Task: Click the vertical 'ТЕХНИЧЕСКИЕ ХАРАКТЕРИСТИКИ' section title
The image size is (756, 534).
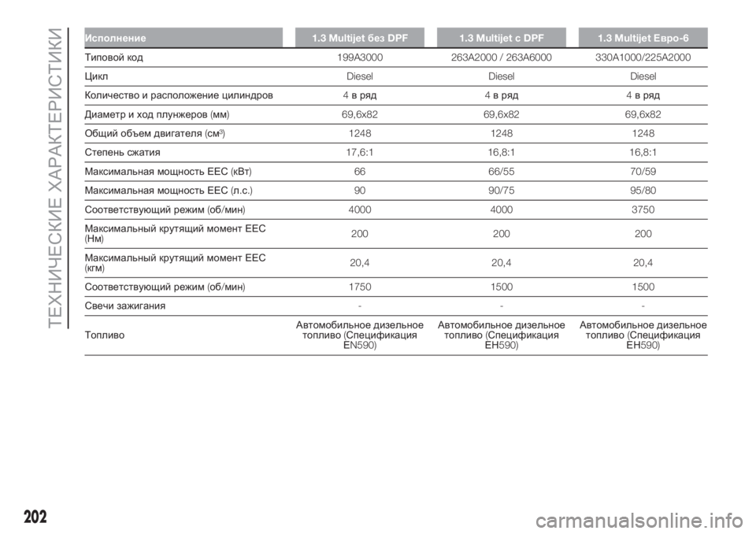Action: pyautogui.click(x=56, y=178)
